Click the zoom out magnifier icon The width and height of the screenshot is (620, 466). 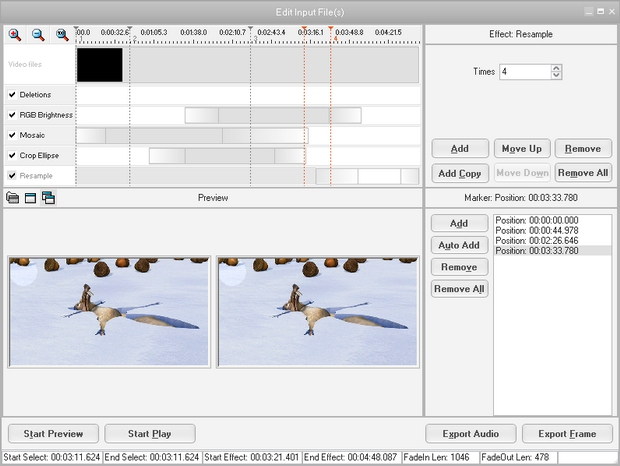point(38,35)
